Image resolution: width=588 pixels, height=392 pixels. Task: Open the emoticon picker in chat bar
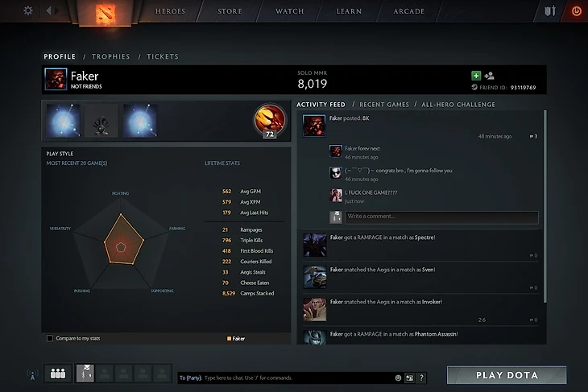[x=398, y=378]
